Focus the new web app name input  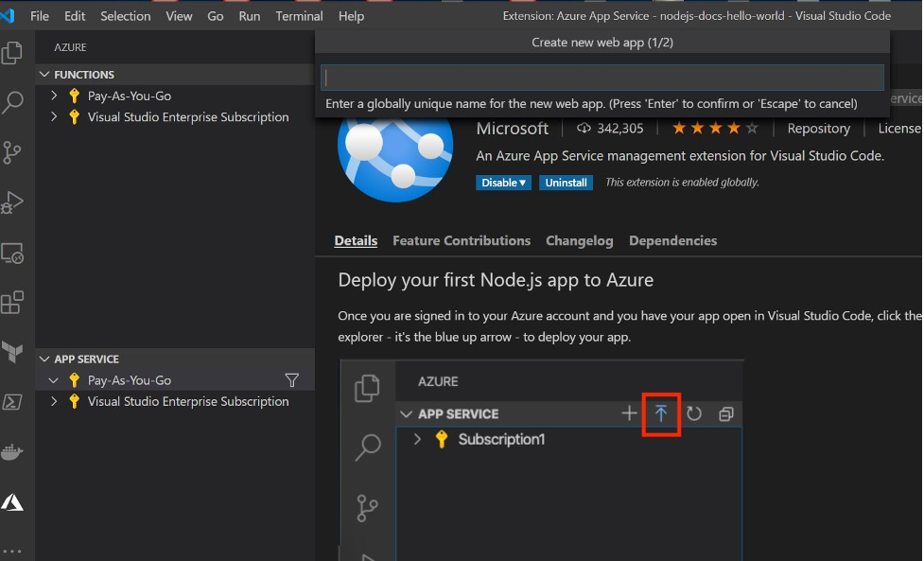(601, 78)
